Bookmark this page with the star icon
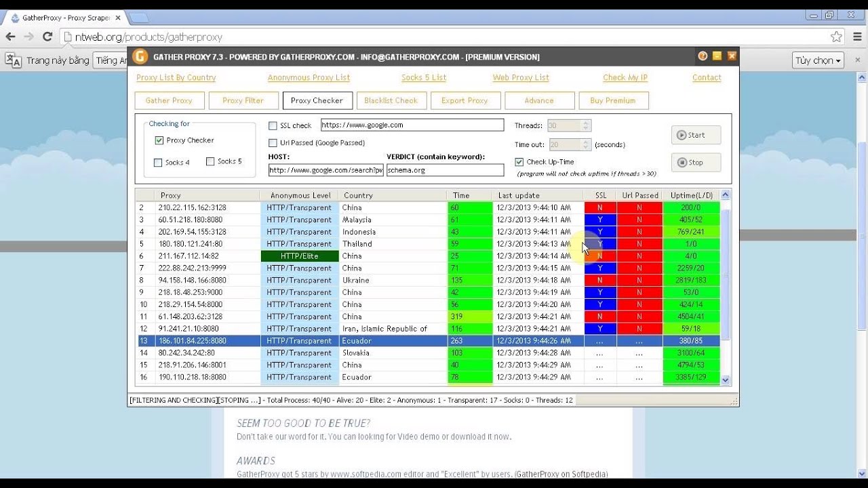The height and width of the screenshot is (488, 868). pyautogui.click(x=836, y=37)
